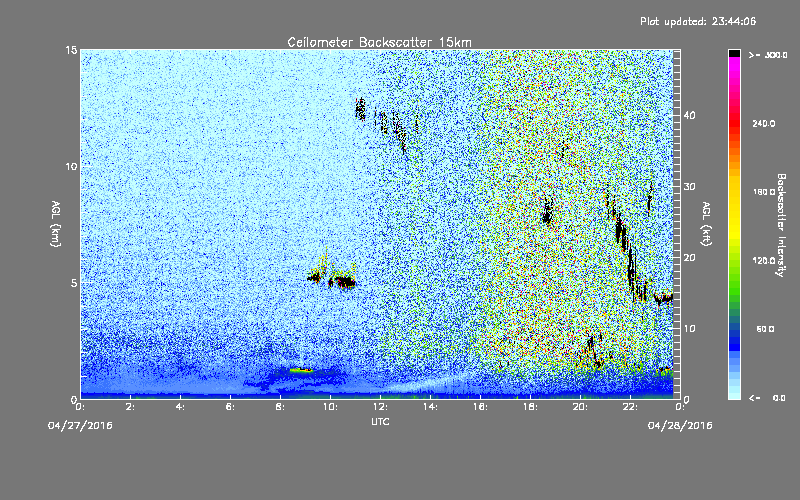Click the '20:' hour tick label
800x500 pixels.
(580, 407)
